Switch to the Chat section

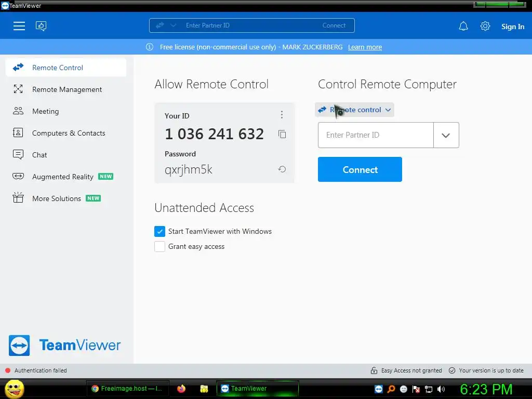pos(66,155)
